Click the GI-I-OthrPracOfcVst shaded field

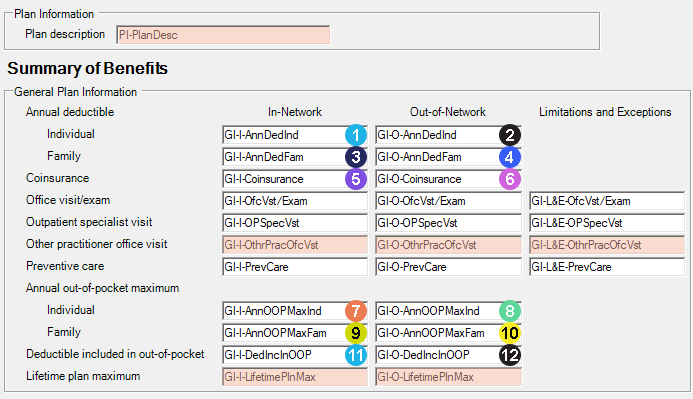tap(295, 245)
